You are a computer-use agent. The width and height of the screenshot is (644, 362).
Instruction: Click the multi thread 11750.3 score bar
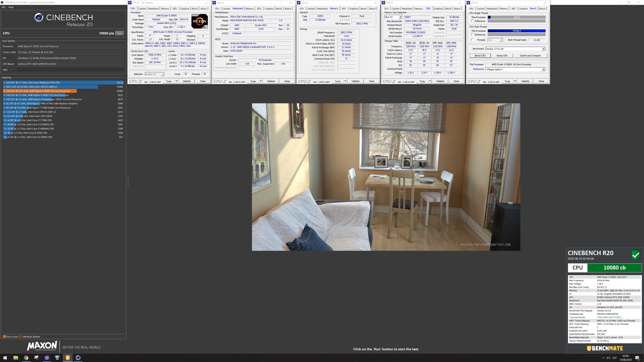(517, 31)
